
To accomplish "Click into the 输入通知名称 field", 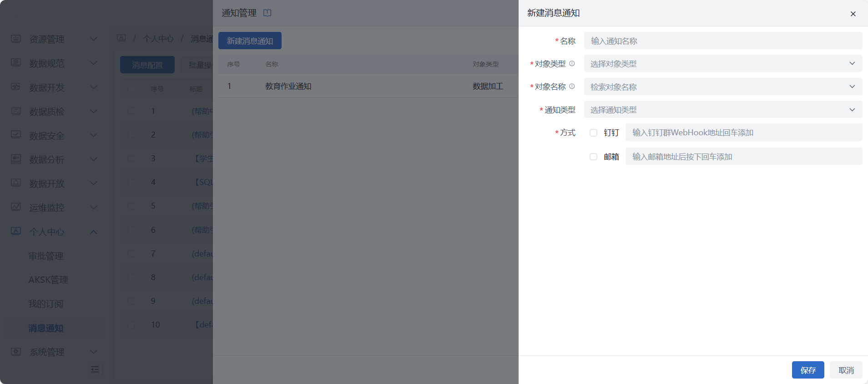I will tap(723, 41).
